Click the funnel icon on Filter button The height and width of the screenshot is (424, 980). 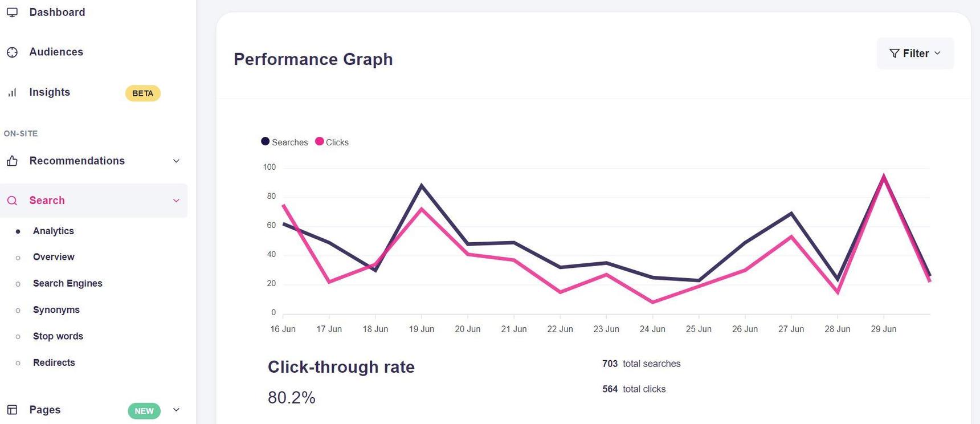point(895,54)
